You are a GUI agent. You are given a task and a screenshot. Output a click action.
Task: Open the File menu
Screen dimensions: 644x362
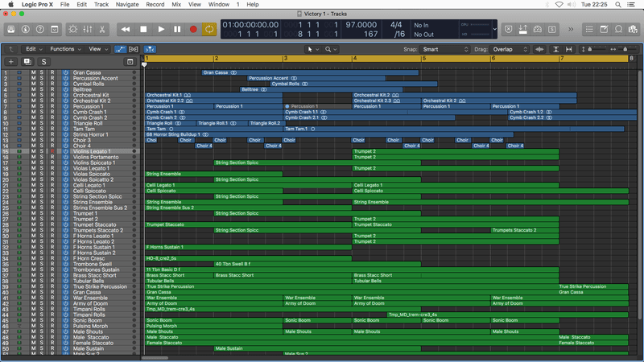pos(65,5)
